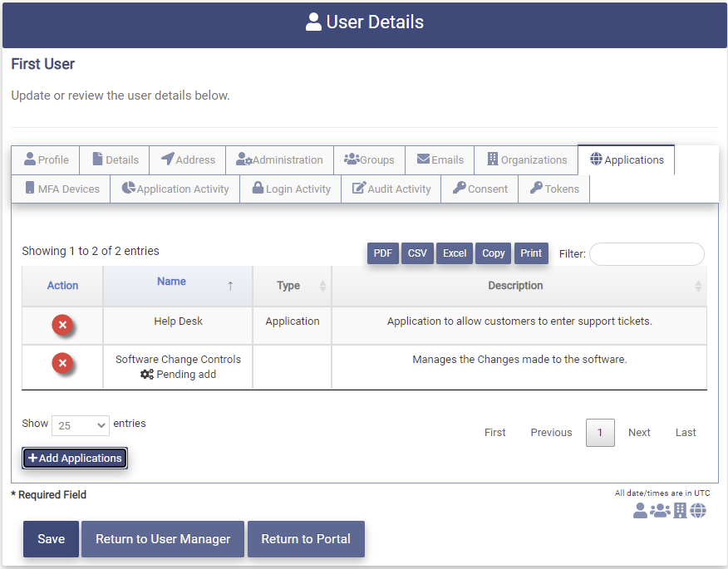The image size is (728, 569).
Task: Go to First page of results
Action: click(x=495, y=433)
